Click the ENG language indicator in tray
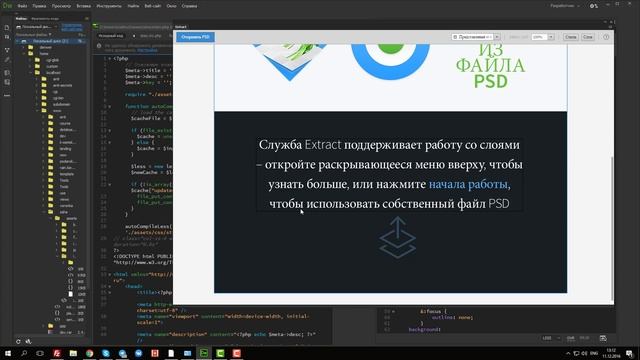Screen dimensions: 640x360 594,353
